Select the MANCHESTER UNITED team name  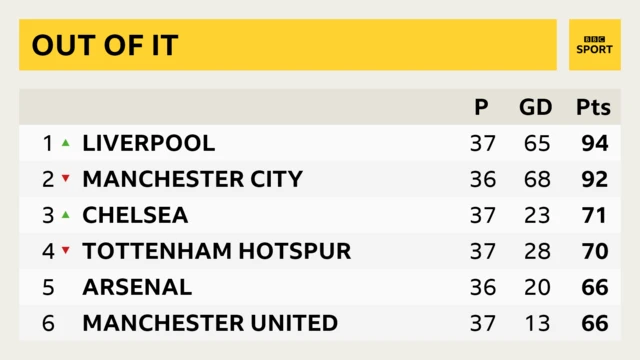coord(210,323)
